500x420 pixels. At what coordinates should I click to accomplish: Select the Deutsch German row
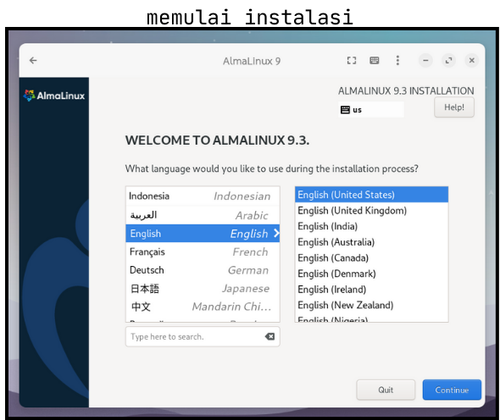click(x=203, y=270)
